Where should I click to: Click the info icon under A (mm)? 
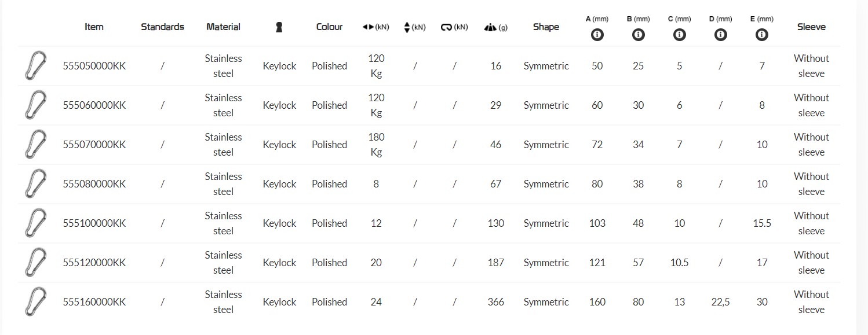(597, 35)
